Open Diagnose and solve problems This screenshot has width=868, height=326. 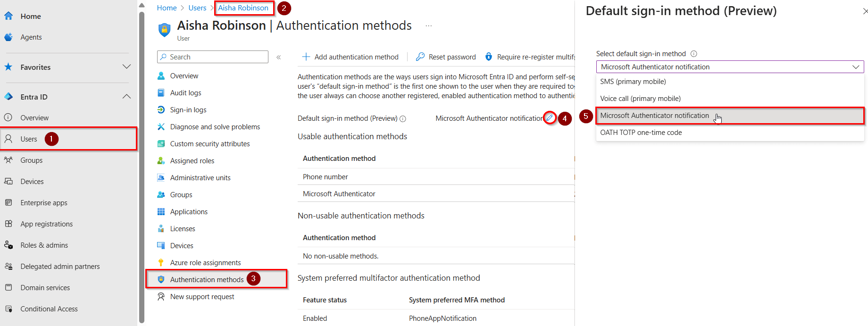click(215, 126)
